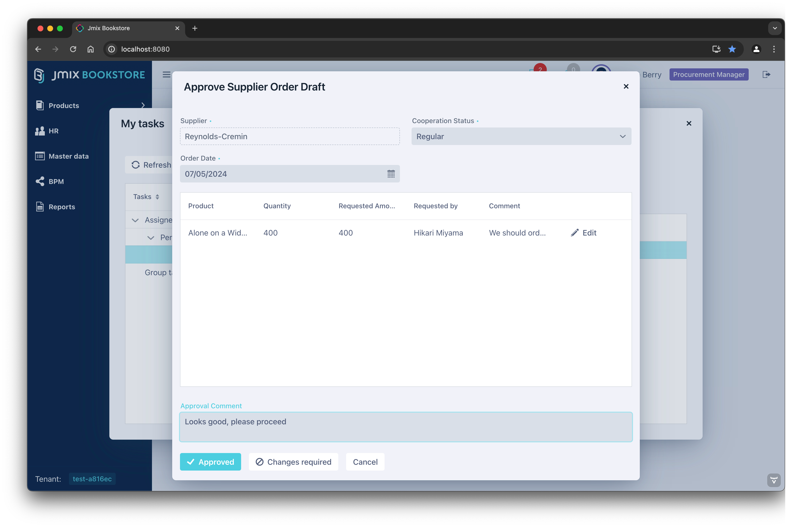
Task: Click the Changes required button
Action: click(x=293, y=462)
